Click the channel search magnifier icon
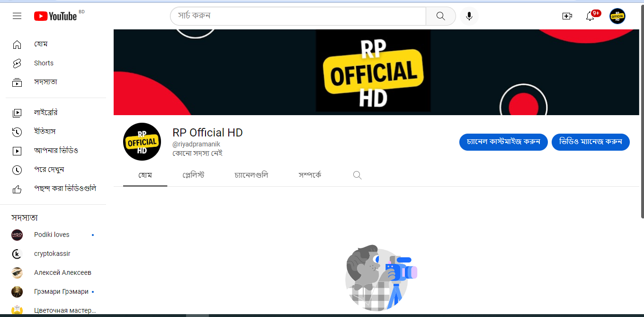This screenshot has width=644, height=317. [358, 175]
